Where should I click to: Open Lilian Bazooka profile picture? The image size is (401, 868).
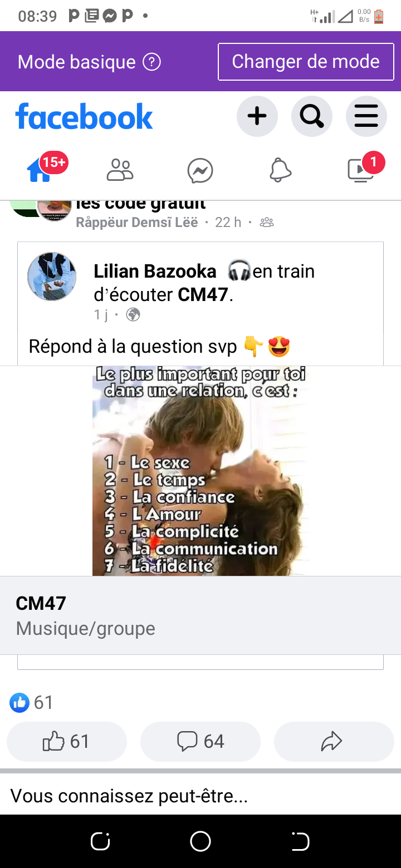[x=52, y=277]
